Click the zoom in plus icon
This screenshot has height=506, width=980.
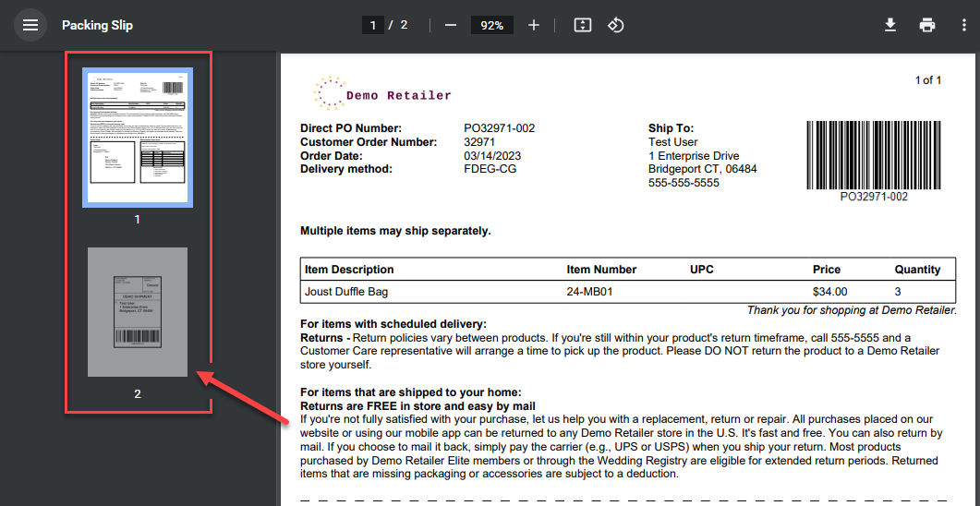coord(533,25)
